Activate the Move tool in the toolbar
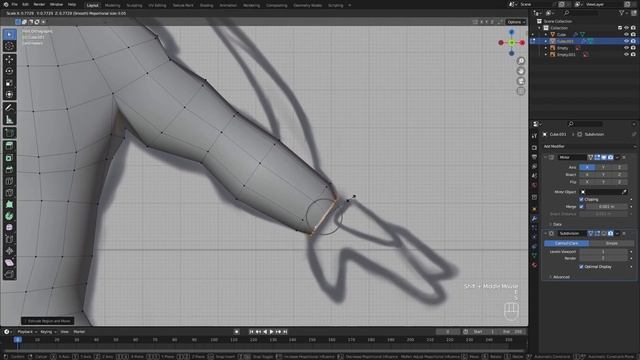The height and width of the screenshot is (360, 640). [9, 60]
